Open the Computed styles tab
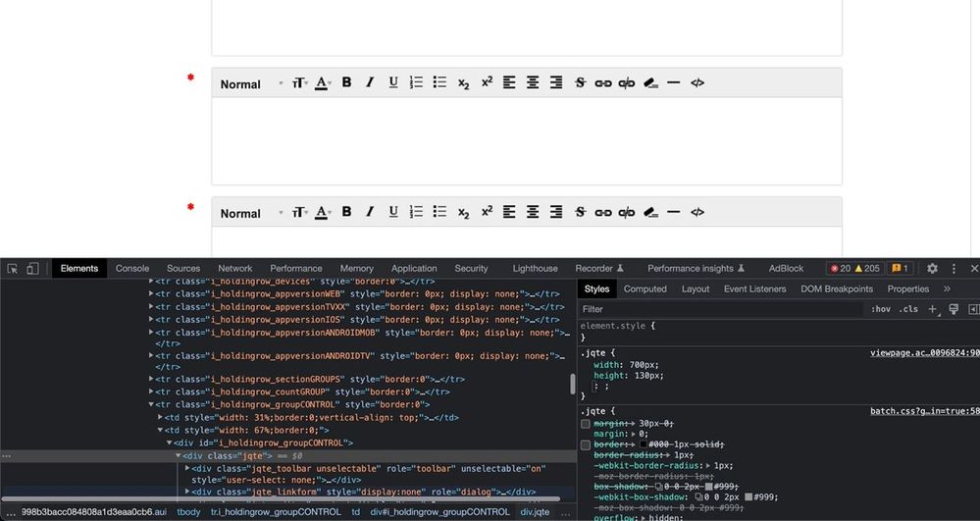The width and height of the screenshot is (980, 521). tap(645, 289)
